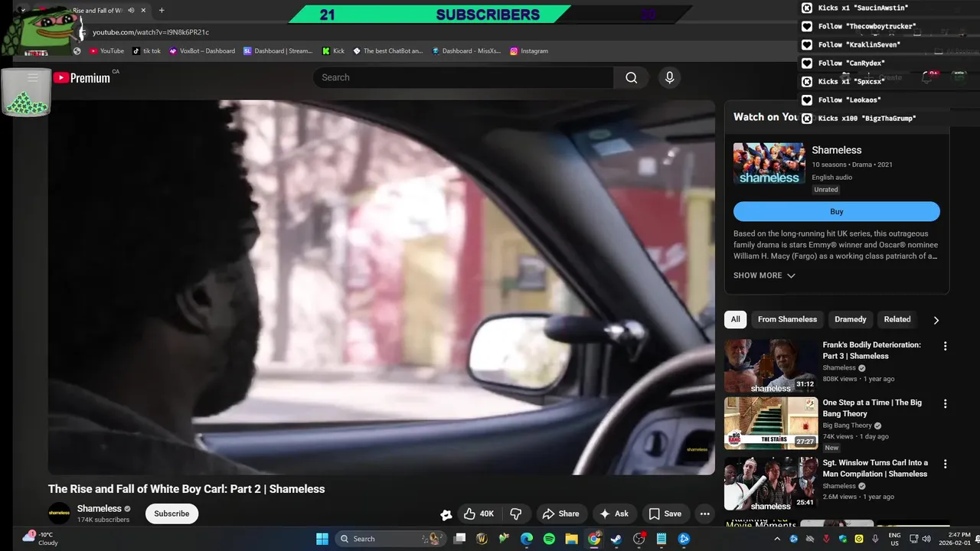This screenshot has height=551, width=980.
Task: Select the All filter chip
Action: tap(735, 319)
